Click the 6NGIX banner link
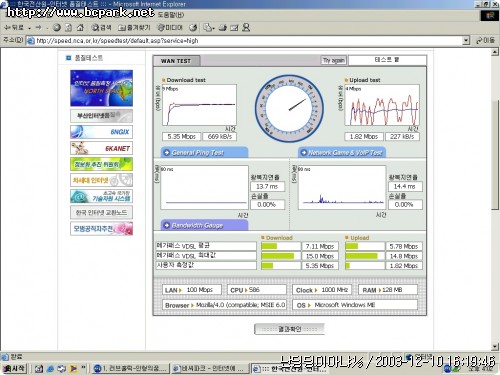The height and width of the screenshot is (375, 500). (x=101, y=132)
